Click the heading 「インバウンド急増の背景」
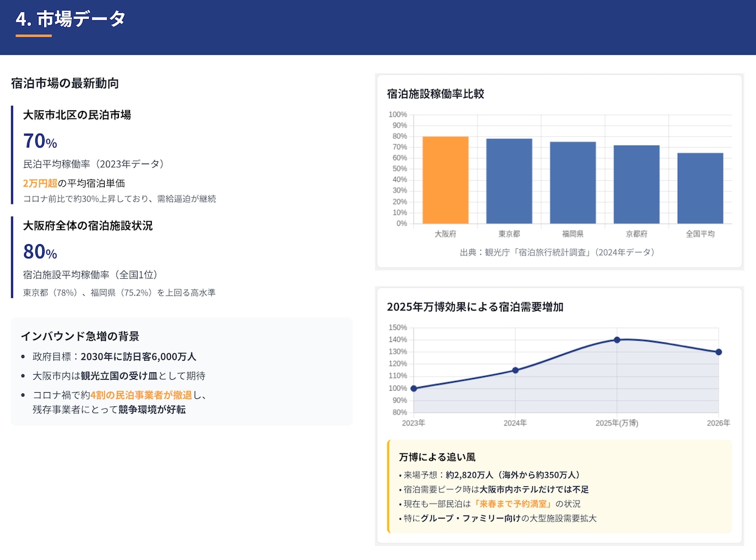 point(80,336)
